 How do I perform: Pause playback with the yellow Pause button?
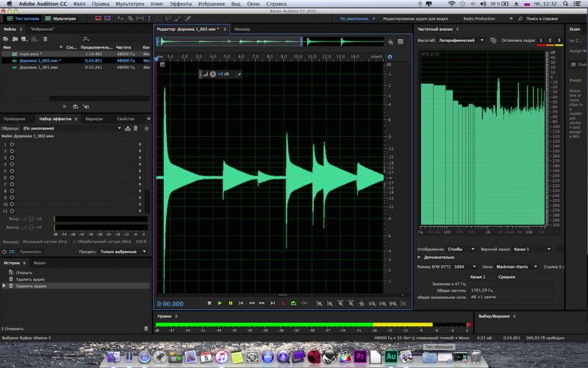[x=230, y=303]
